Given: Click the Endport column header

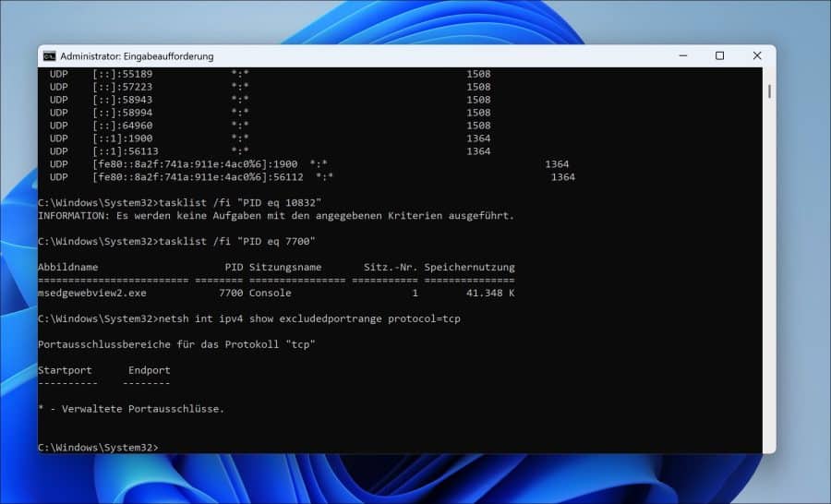Looking at the screenshot, I should pyautogui.click(x=149, y=370).
